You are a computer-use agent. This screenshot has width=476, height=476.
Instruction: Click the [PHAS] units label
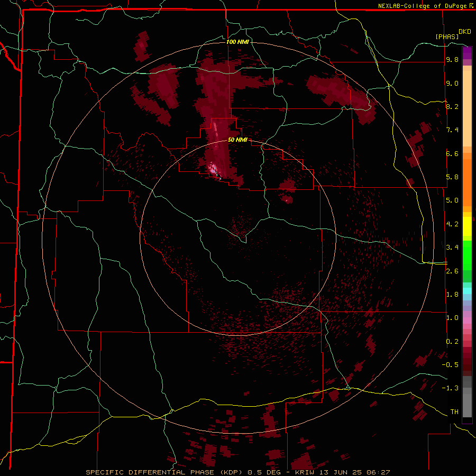click(447, 36)
